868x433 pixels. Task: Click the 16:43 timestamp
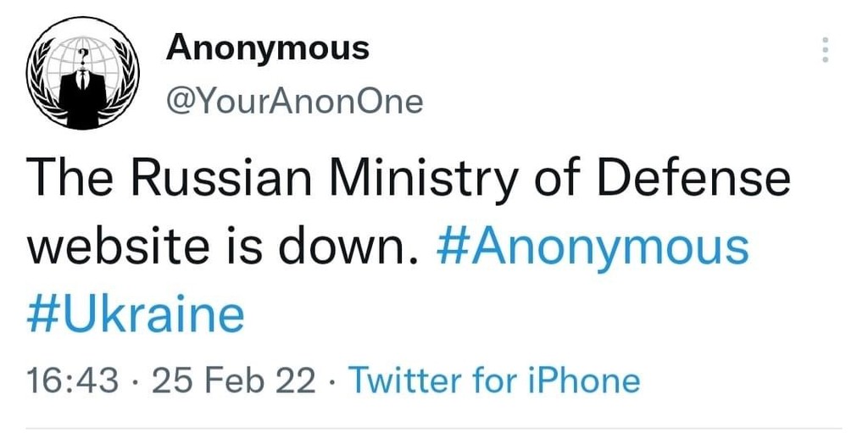(72, 381)
